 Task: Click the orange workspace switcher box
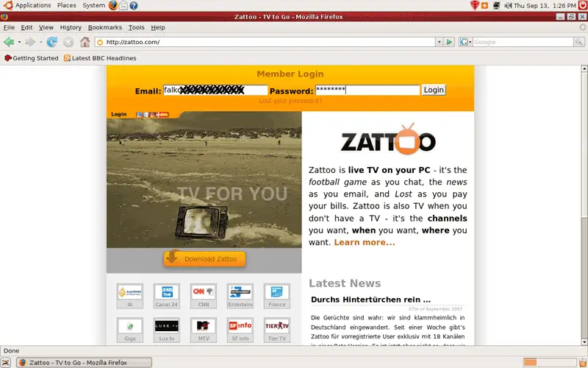tap(530, 362)
